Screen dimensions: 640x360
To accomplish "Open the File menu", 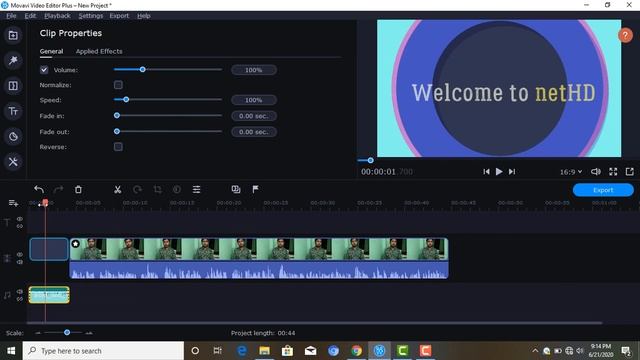I will (x=11, y=16).
